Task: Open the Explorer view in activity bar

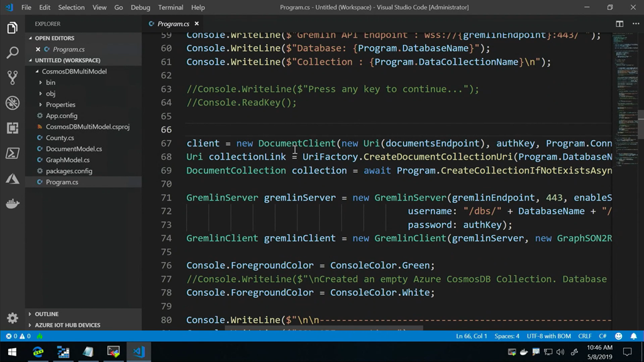Action: click(12, 28)
